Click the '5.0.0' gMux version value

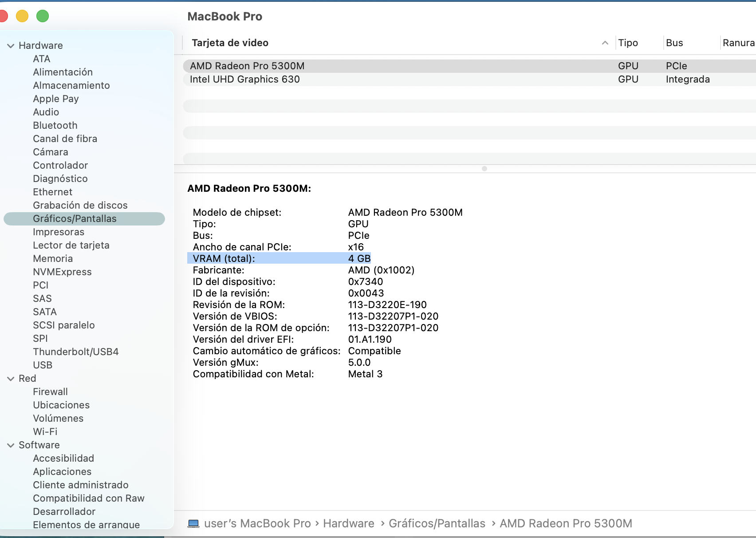[x=359, y=363]
